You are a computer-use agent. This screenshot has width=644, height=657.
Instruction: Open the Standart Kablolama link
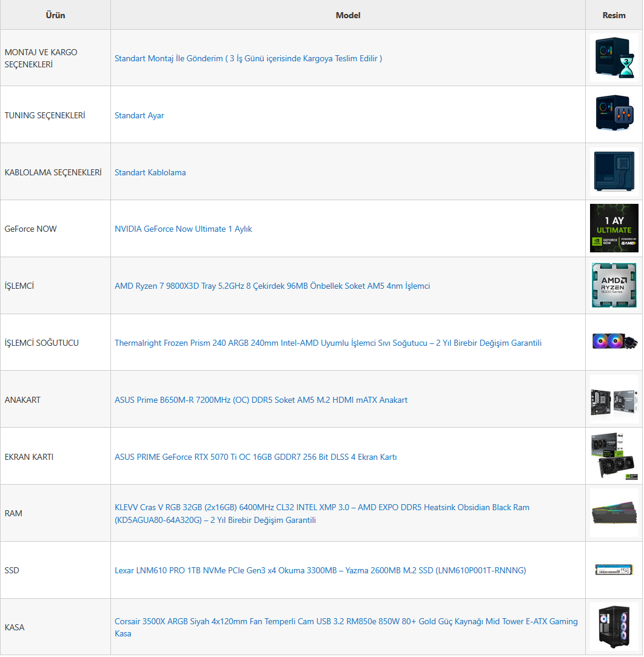click(150, 172)
